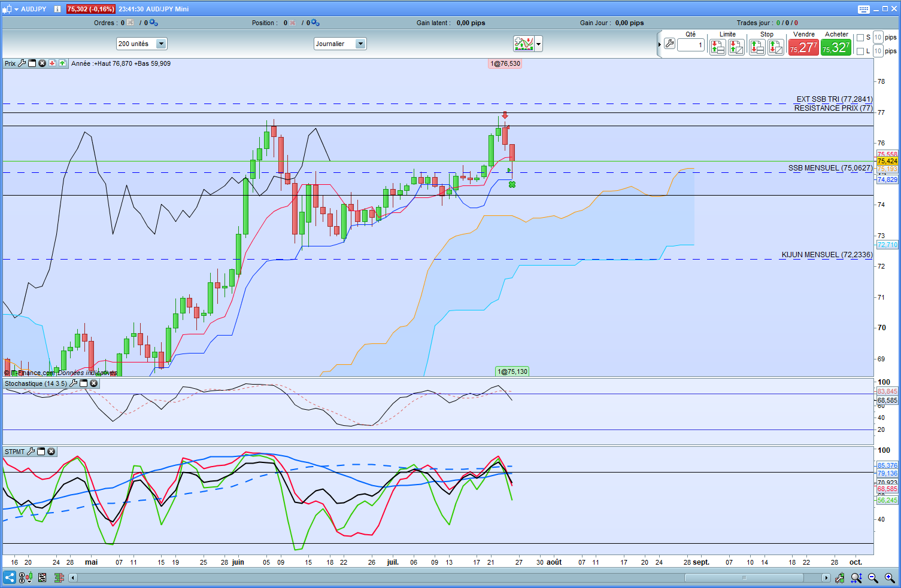Open STPMT indicator wrench settings

(31, 452)
